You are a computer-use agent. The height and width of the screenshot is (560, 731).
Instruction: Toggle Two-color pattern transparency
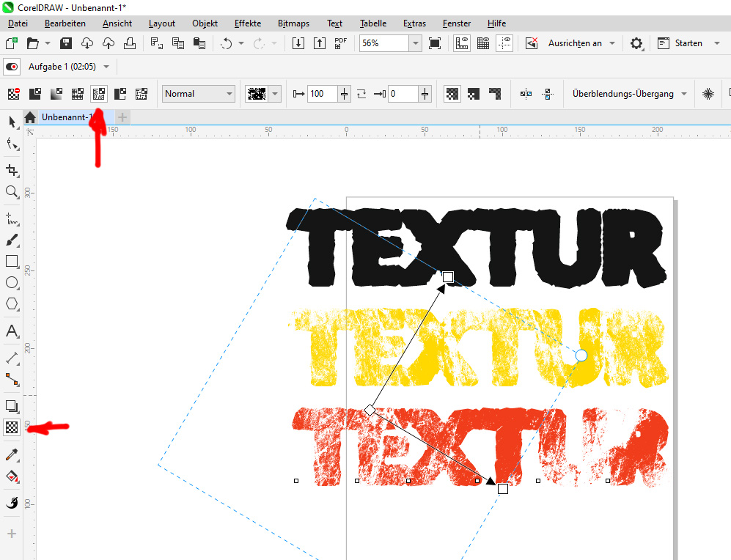[120, 94]
